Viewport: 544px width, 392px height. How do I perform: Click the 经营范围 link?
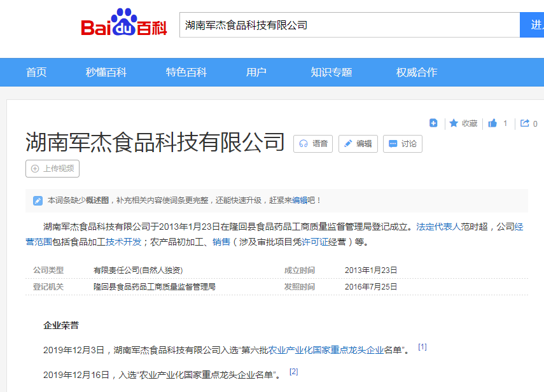pyautogui.click(x=39, y=242)
